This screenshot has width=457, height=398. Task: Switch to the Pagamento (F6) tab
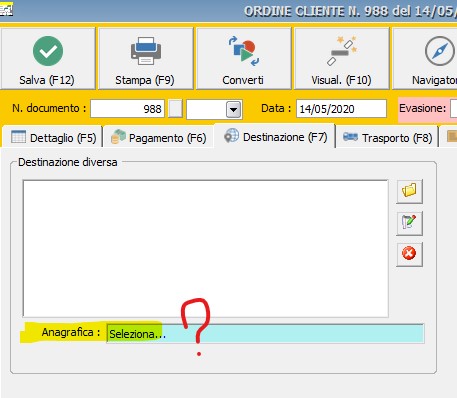pyautogui.click(x=159, y=137)
